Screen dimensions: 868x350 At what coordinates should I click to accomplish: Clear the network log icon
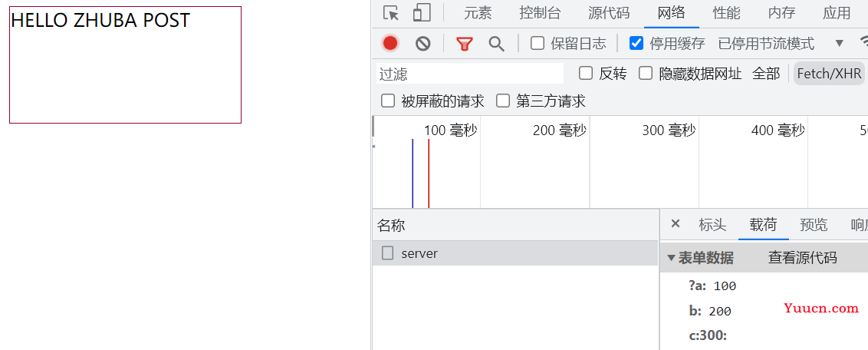(x=423, y=43)
